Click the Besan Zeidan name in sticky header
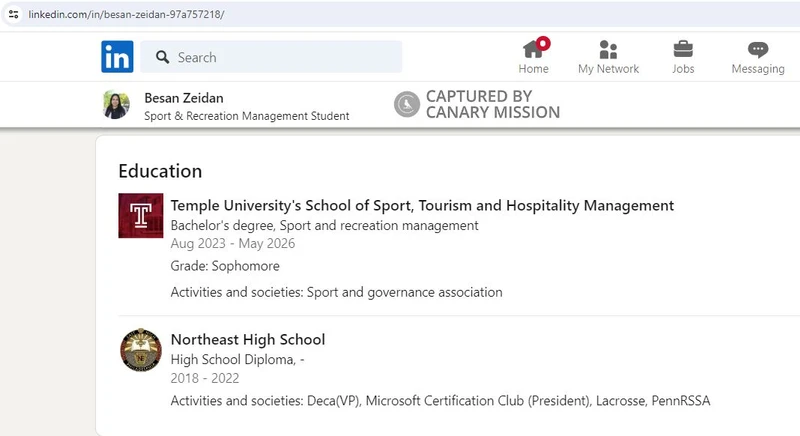This screenshot has height=436, width=800. click(x=184, y=98)
